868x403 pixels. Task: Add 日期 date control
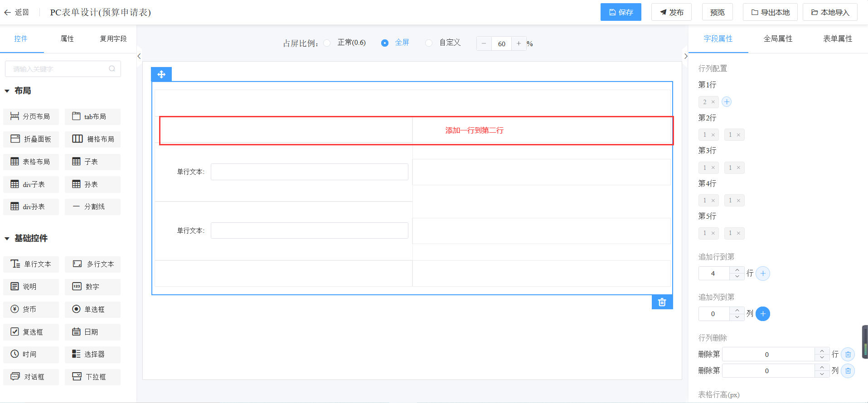(92, 332)
